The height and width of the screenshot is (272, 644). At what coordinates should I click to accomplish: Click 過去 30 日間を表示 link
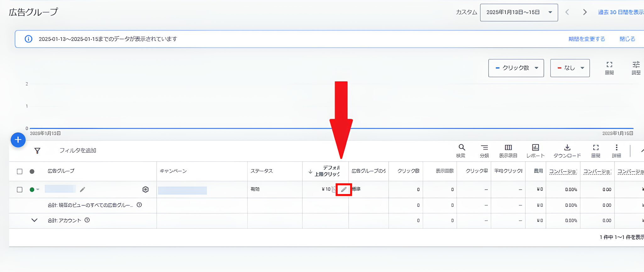[x=620, y=13]
